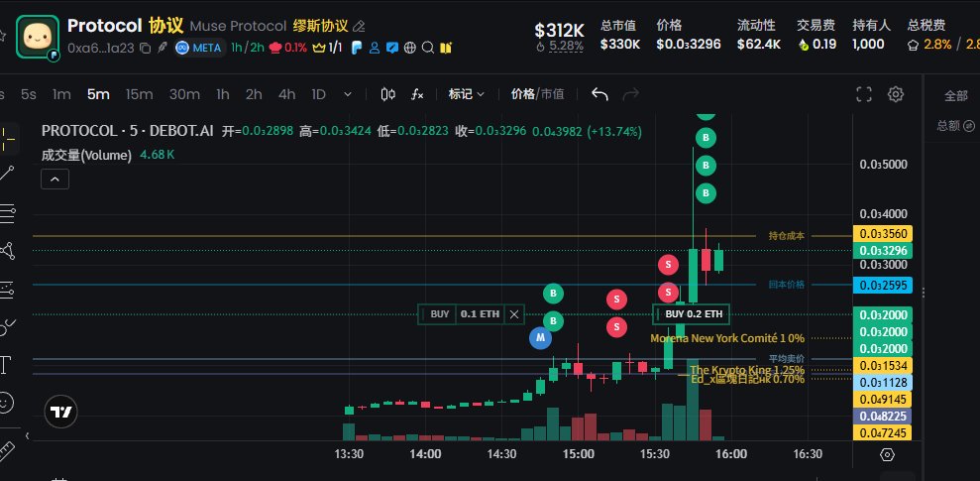Click the 0.0₄8225 price label
The width and height of the screenshot is (980, 481).
point(883,416)
